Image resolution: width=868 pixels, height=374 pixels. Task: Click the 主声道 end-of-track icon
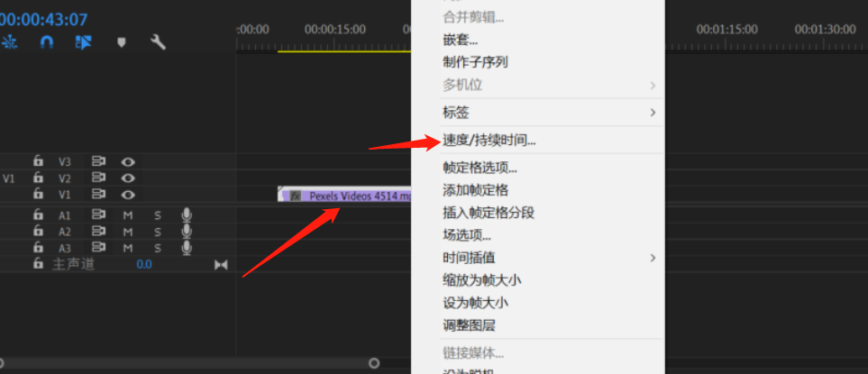click(x=221, y=265)
